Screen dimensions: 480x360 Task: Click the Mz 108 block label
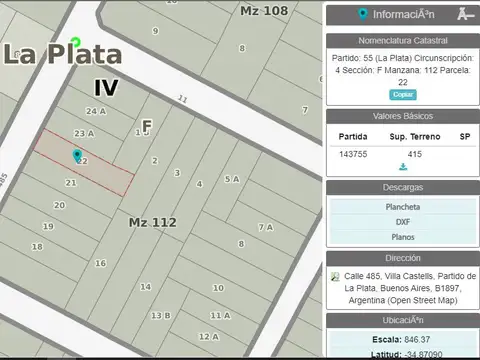tap(264, 11)
